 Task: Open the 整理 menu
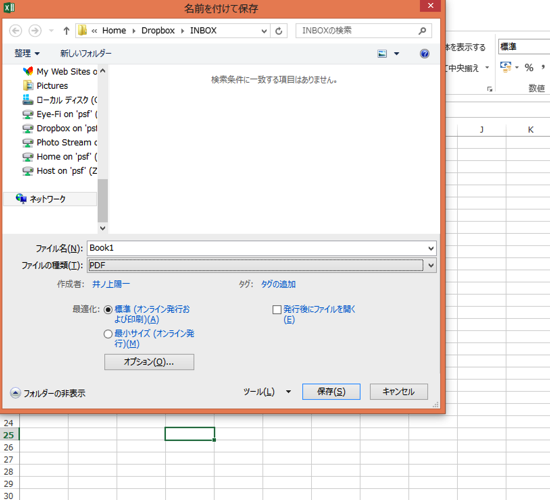tap(27, 53)
